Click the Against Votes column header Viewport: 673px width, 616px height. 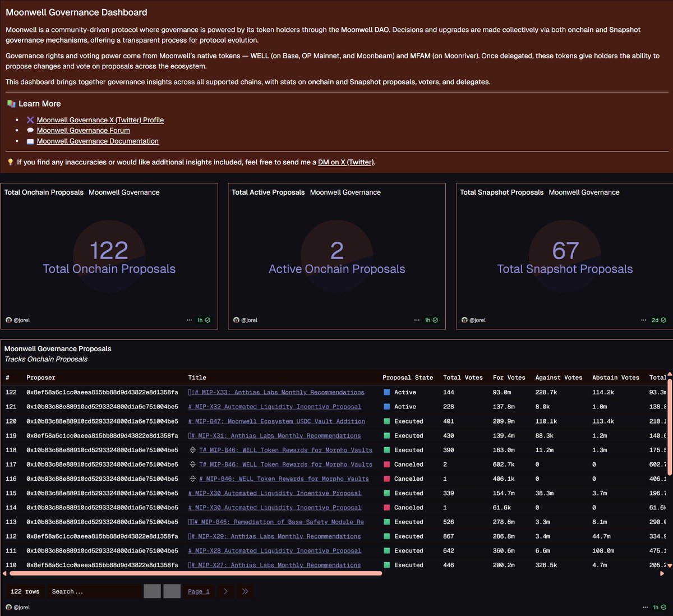click(559, 378)
